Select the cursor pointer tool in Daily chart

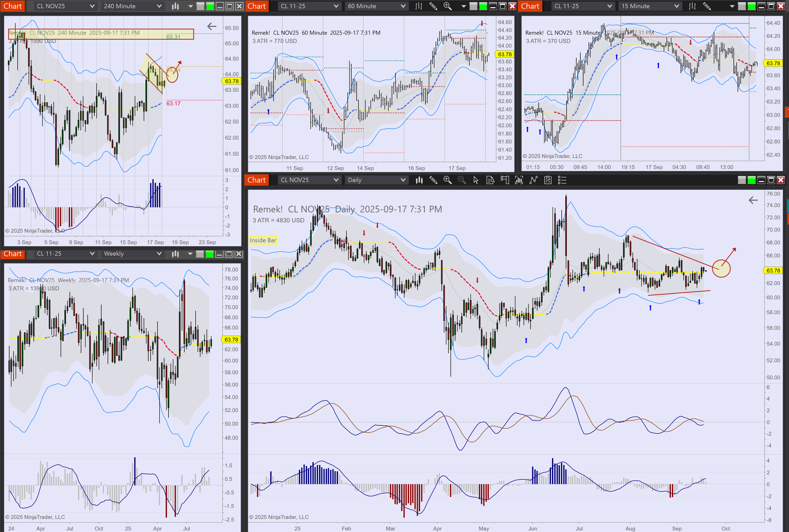pyautogui.click(x=476, y=180)
